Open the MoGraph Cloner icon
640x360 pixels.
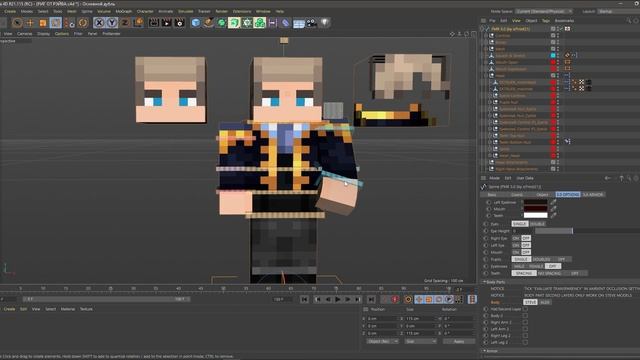[x=260, y=23]
